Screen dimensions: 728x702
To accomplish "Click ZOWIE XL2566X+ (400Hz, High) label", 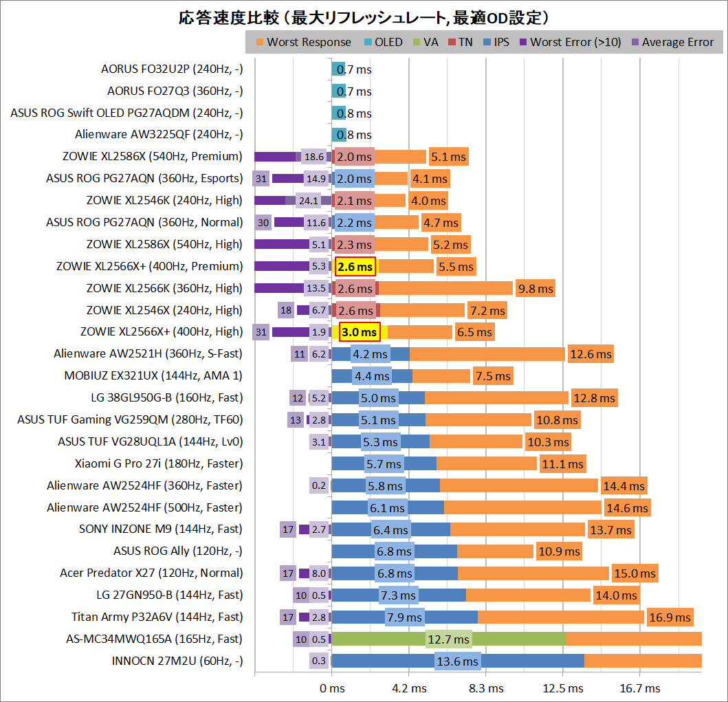I will click(162, 332).
